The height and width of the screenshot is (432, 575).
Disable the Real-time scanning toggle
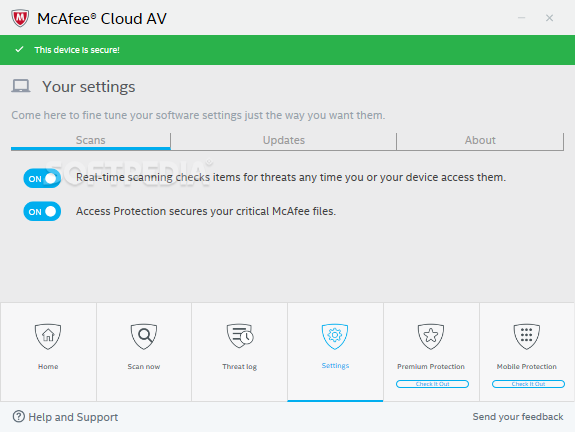click(x=42, y=178)
